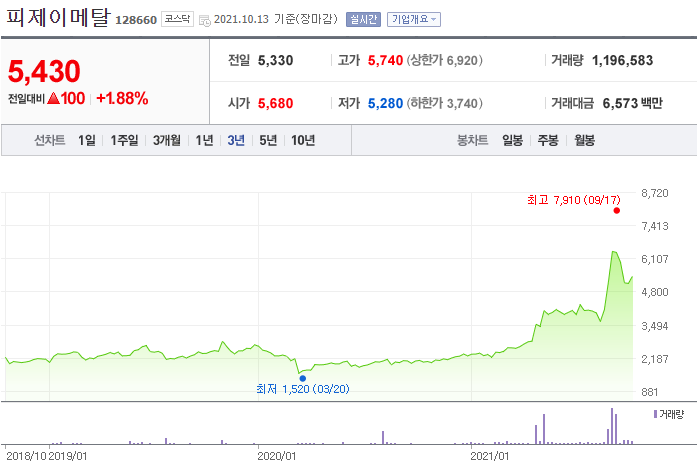Image resolution: width=697 pixels, height=465 pixels.
Task: Click the 최고 7,910 (09/17) label
Action: pyautogui.click(x=574, y=200)
